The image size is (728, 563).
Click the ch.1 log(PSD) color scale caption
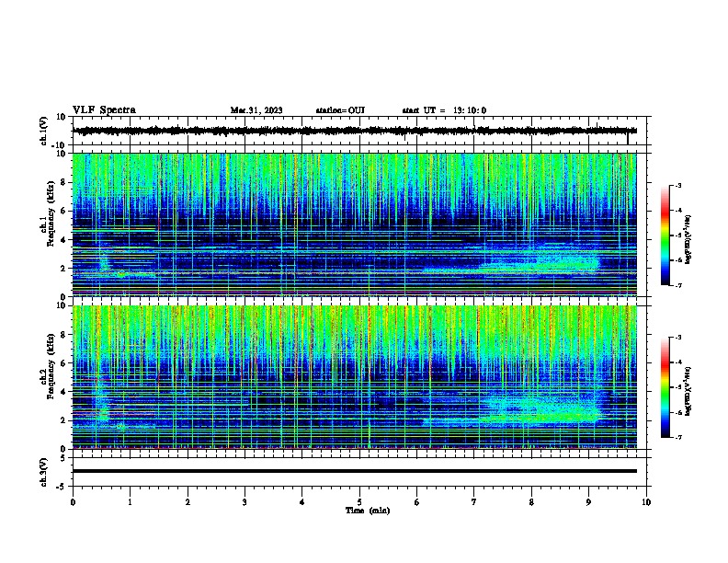point(688,240)
